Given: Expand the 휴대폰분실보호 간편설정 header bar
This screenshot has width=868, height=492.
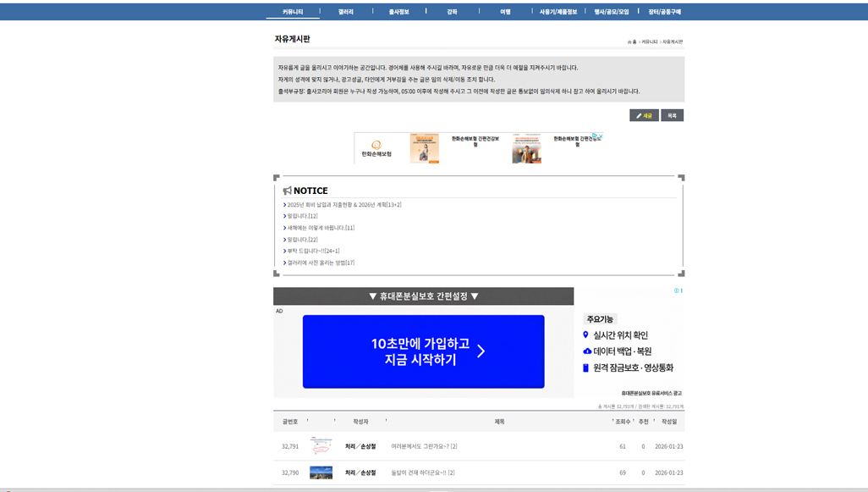Looking at the screenshot, I should pos(423,296).
